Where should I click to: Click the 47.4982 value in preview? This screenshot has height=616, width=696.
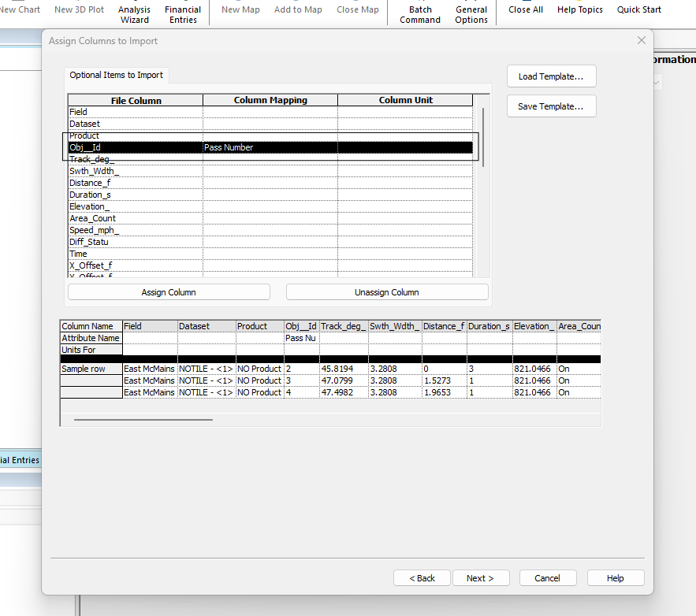[x=344, y=392]
